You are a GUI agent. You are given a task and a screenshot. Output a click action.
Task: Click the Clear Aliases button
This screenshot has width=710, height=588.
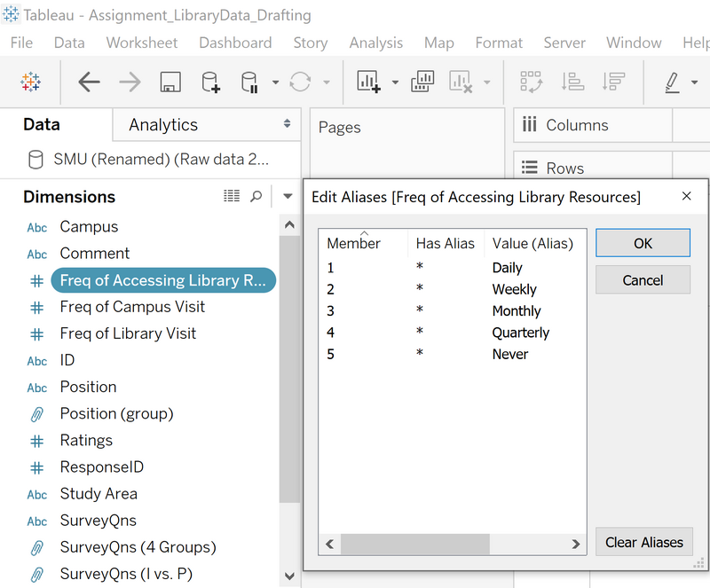[x=643, y=542]
